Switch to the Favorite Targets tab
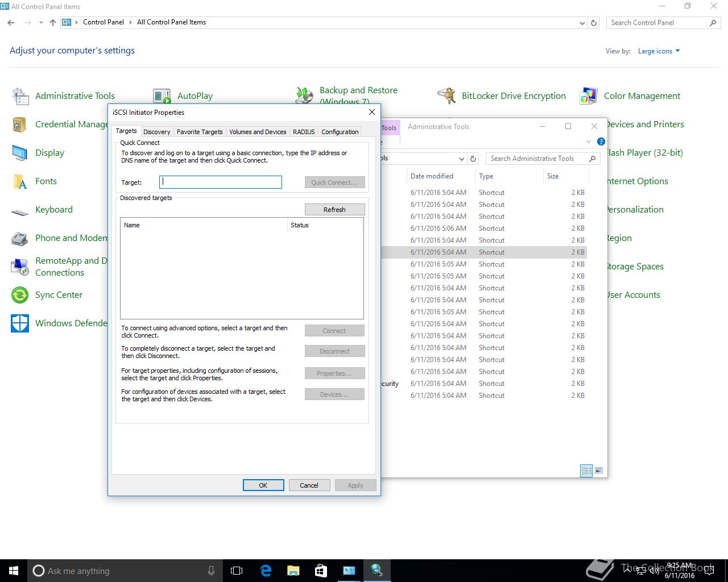 click(x=200, y=132)
